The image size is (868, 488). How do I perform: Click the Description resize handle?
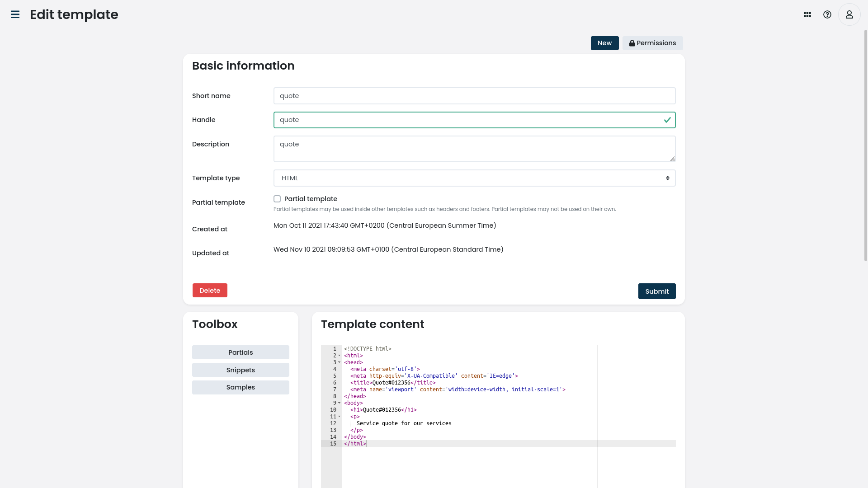click(x=672, y=159)
